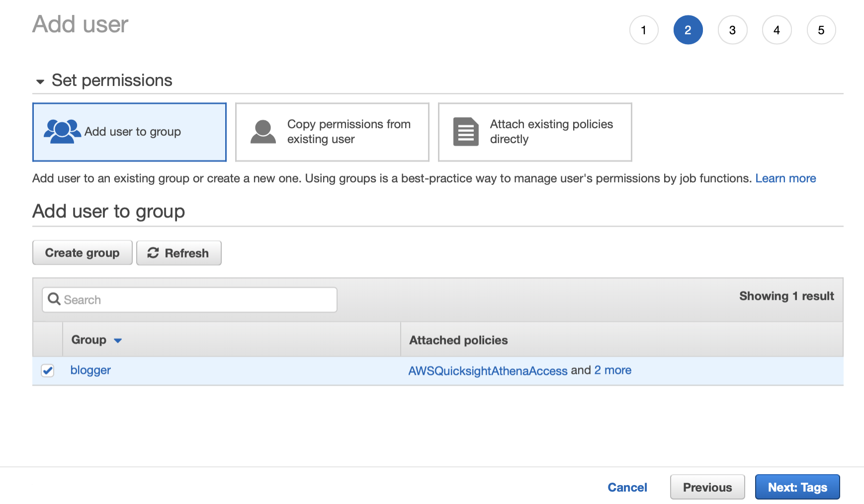Click the refresh arrows icon
This screenshot has height=504, width=864.
[153, 253]
